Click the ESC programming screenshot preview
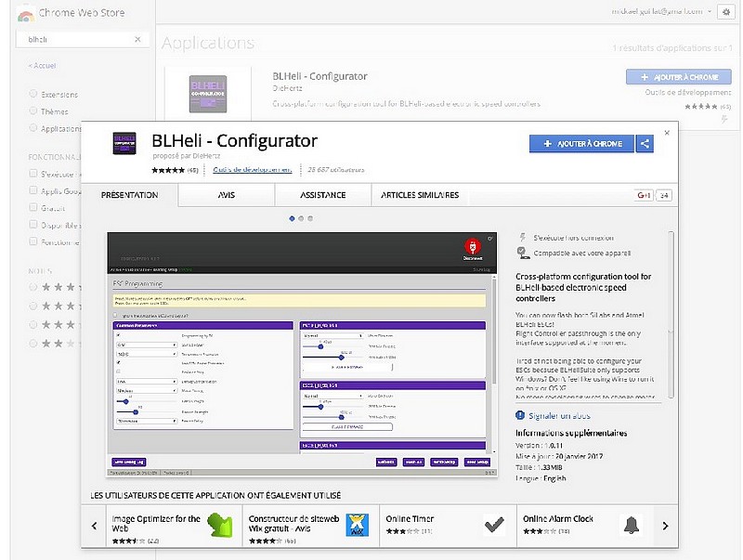Viewport: 743px width, 560px height. point(302,354)
